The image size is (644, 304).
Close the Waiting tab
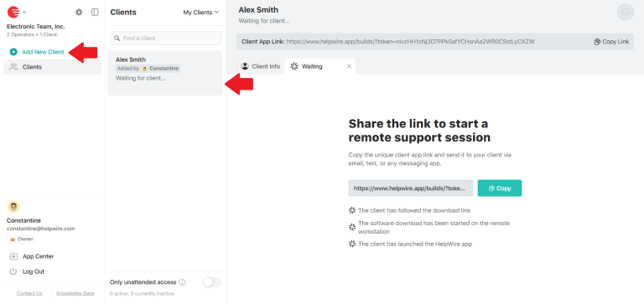pos(350,66)
